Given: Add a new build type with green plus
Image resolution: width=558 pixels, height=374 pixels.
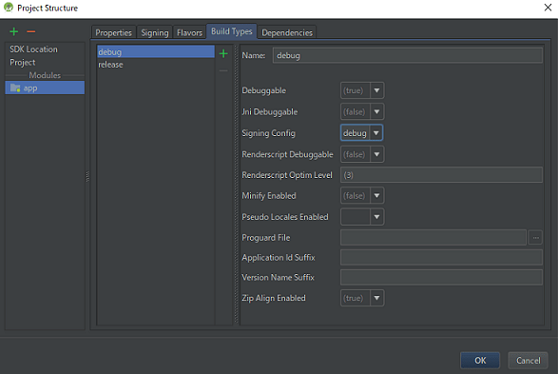Looking at the screenshot, I should click(223, 54).
